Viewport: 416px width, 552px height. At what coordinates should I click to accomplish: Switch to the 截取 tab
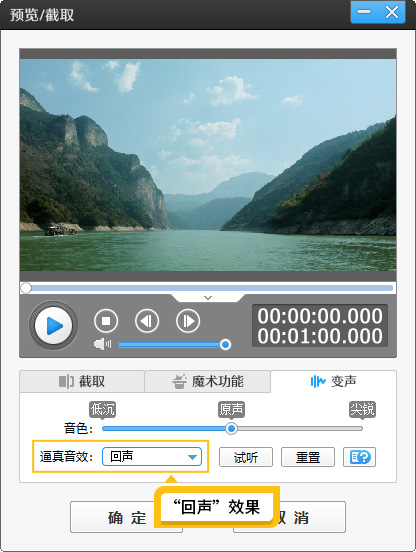[x=82, y=381]
